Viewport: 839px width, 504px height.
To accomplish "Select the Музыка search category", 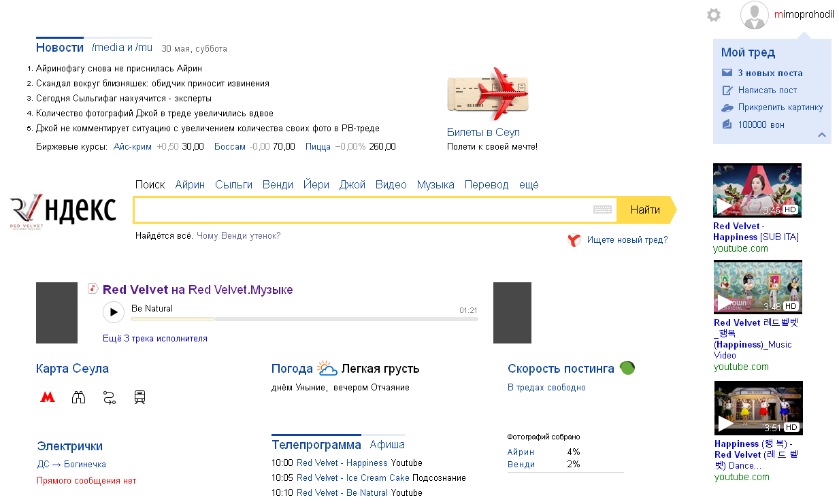I will click(x=435, y=184).
